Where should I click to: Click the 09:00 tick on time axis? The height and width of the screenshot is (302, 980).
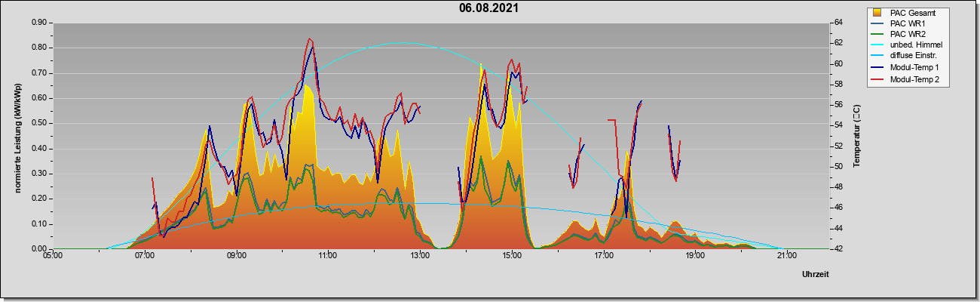(x=236, y=255)
